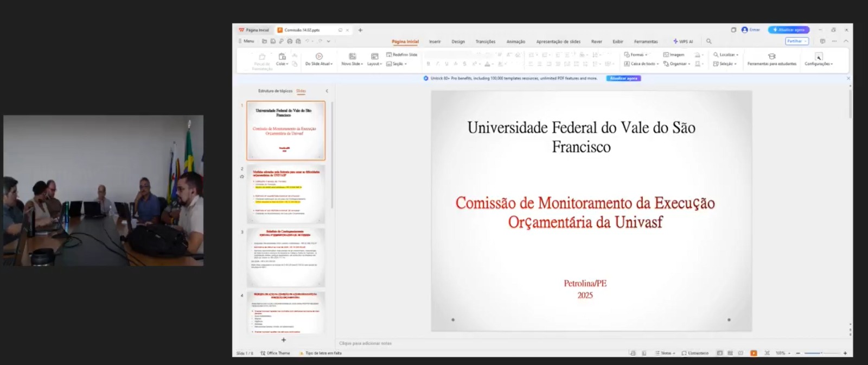Open the Exibir ribbon tab
The image size is (868, 365).
(x=618, y=41)
